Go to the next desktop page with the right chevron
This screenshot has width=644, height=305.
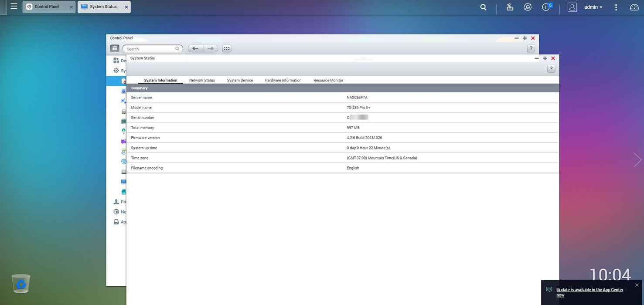(x=637, y=160)
